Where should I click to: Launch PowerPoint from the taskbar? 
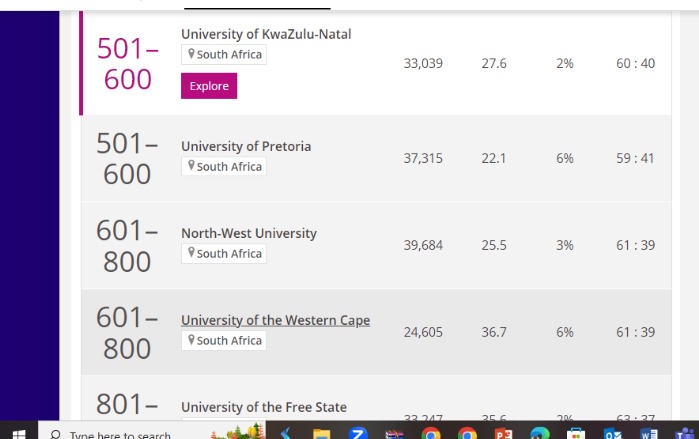[x=503, y=433]
